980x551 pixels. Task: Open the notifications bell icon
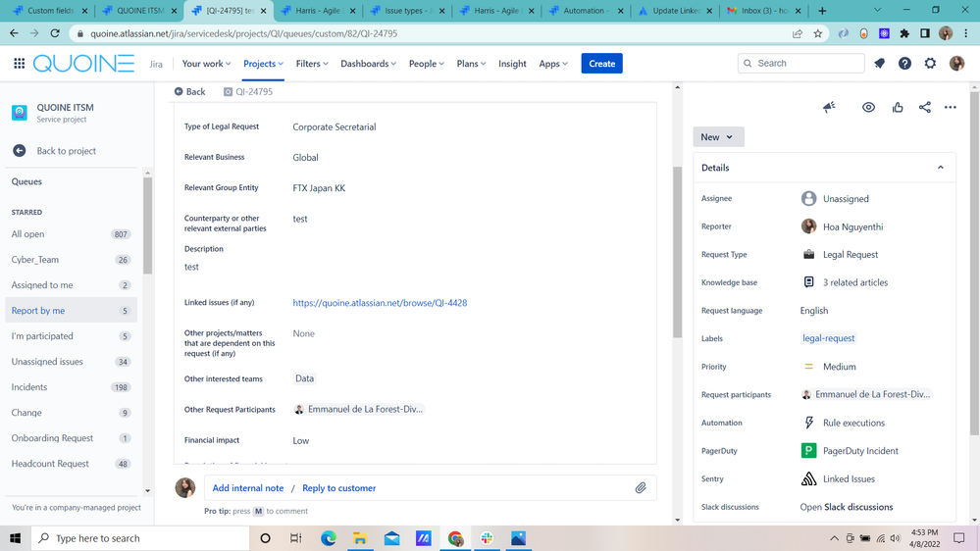pos(879,63)
